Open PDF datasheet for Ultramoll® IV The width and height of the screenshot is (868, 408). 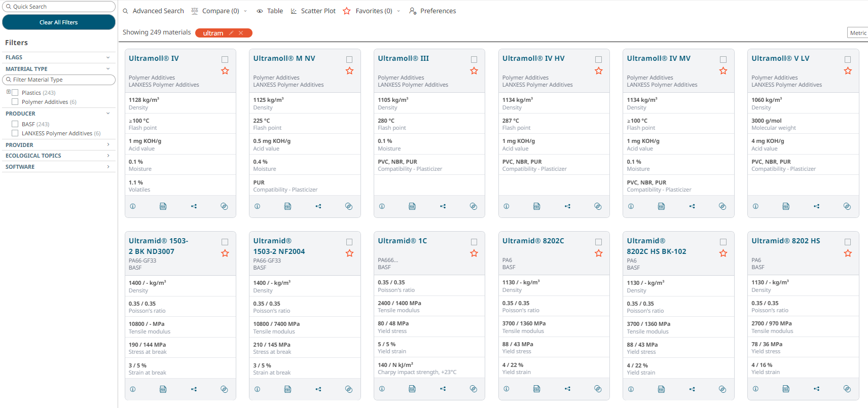pyautogui.click(x=163, y=206)
